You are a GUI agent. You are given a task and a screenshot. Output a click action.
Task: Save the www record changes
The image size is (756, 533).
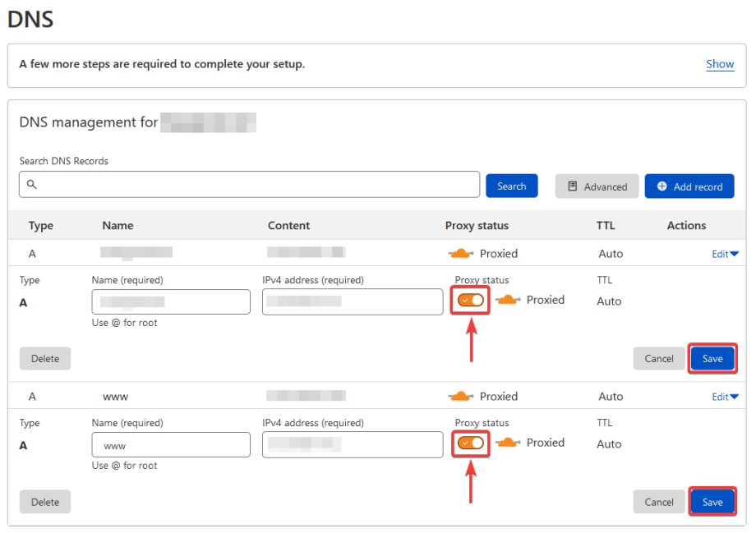pos(712,502)
